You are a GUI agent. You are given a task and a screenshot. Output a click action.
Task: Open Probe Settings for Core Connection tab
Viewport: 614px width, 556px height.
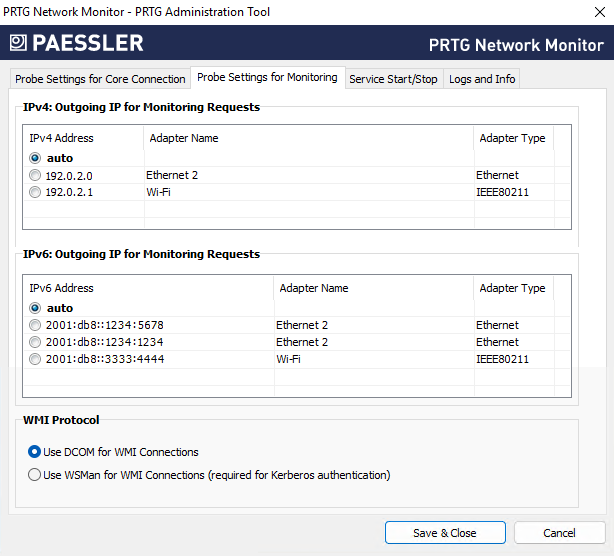(x=99, y=79)
